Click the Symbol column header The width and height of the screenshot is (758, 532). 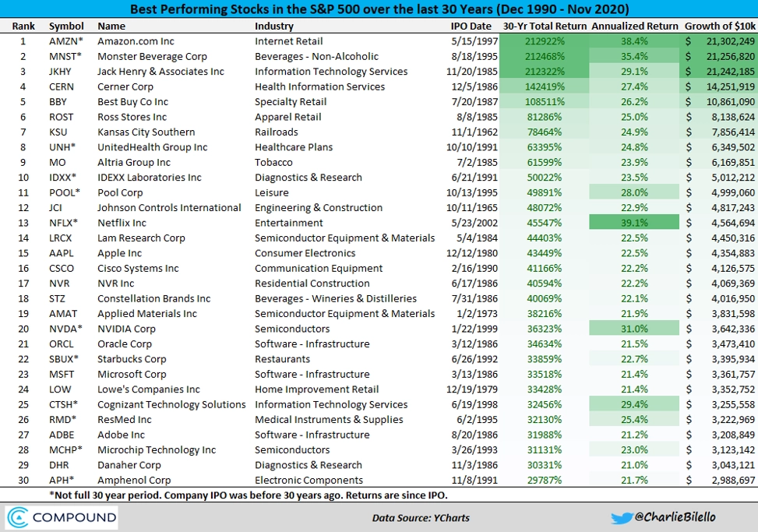click(66, 26)
